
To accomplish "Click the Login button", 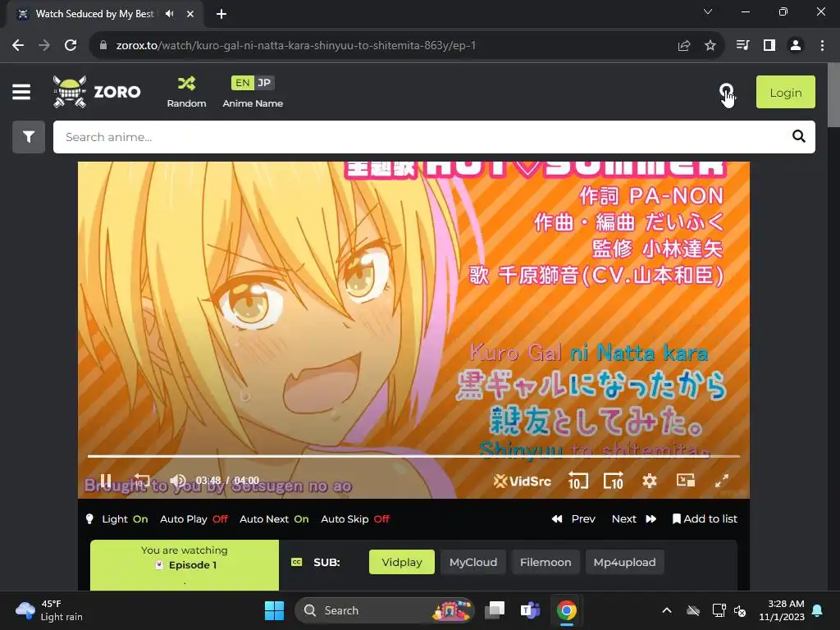I will (785, 92).
